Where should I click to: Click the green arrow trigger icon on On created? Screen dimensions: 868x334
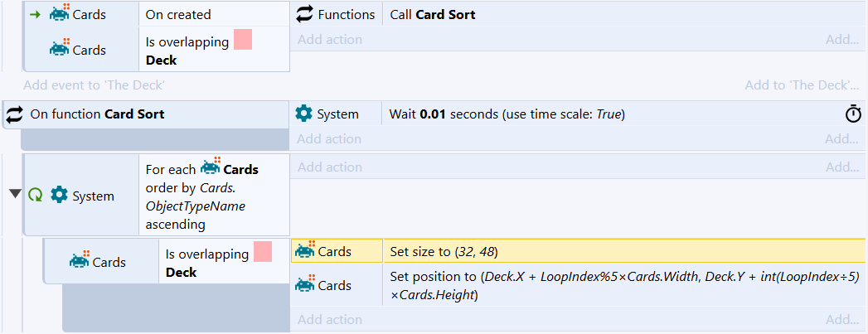[36, 14]
